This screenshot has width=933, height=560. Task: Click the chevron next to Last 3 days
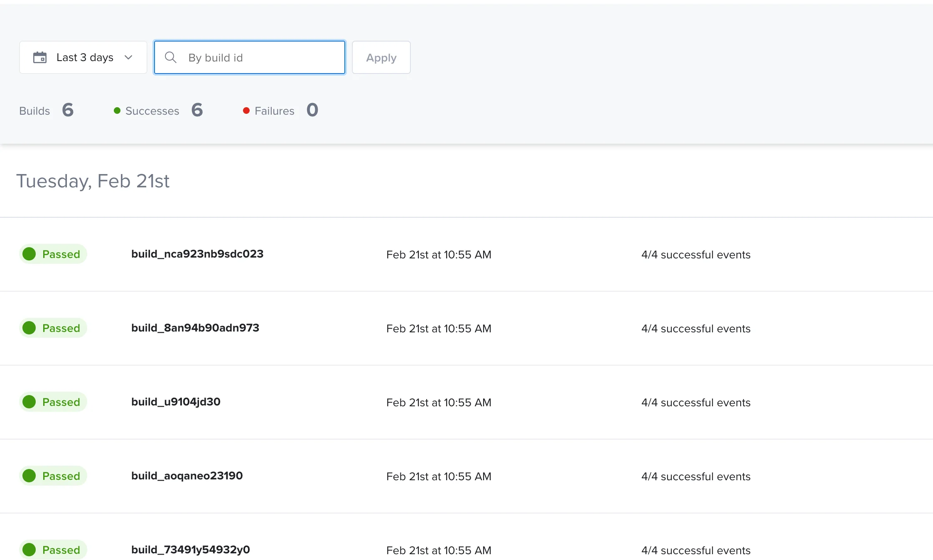point(128,57)
